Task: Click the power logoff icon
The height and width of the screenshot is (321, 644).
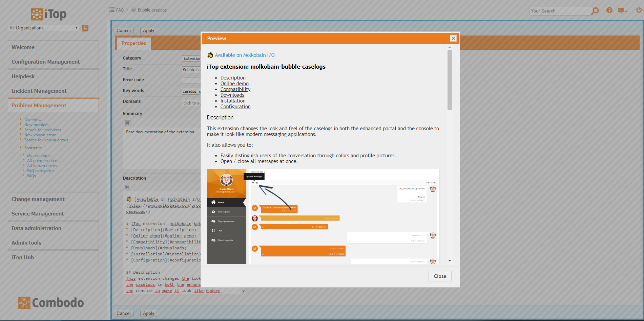Action: 639,10
